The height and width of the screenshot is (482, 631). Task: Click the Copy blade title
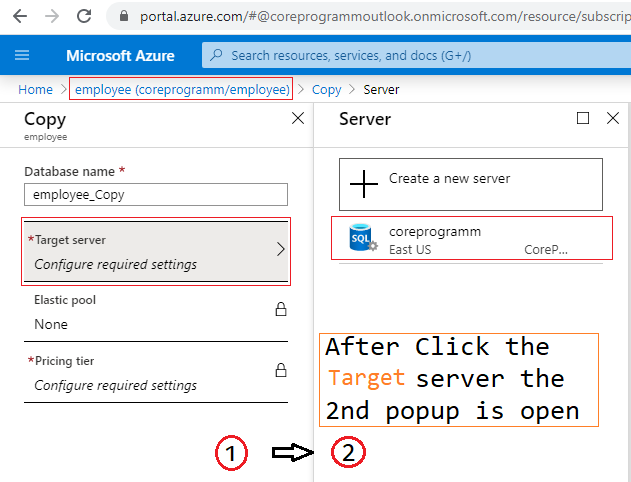coord(45,119)
